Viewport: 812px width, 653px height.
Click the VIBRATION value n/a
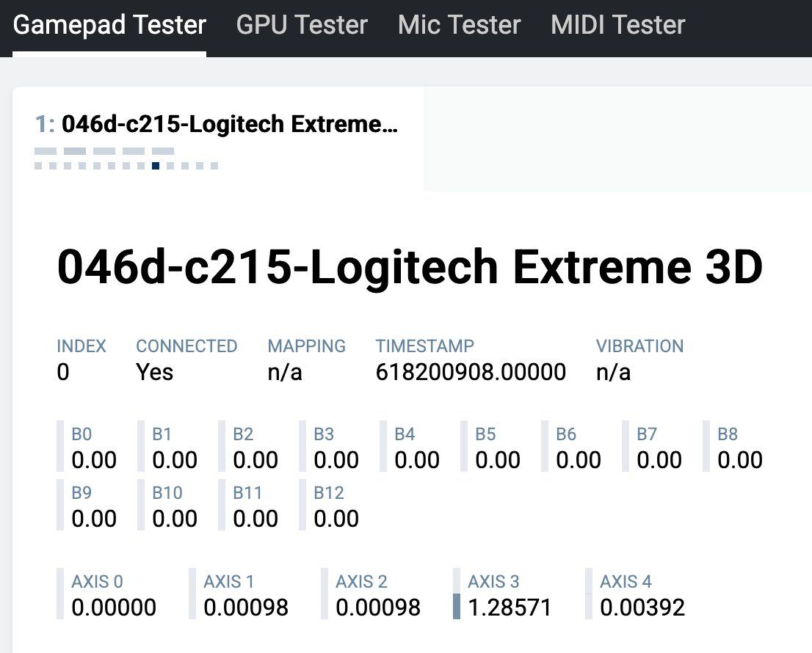pos(613,372)
